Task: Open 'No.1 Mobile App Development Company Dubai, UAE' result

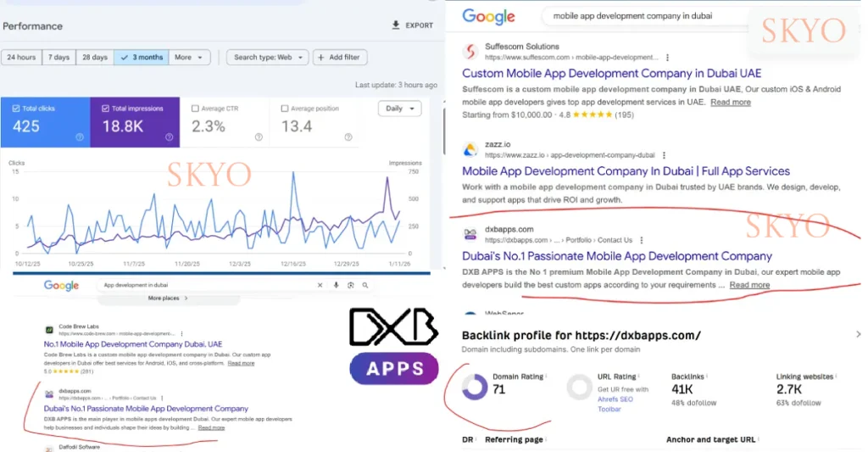Action: 133,344
